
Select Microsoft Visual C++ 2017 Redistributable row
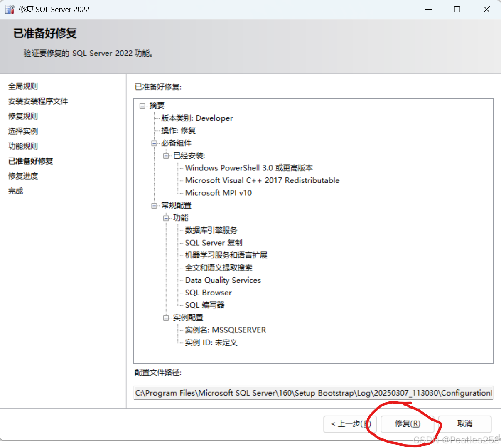tap(262, 181)
